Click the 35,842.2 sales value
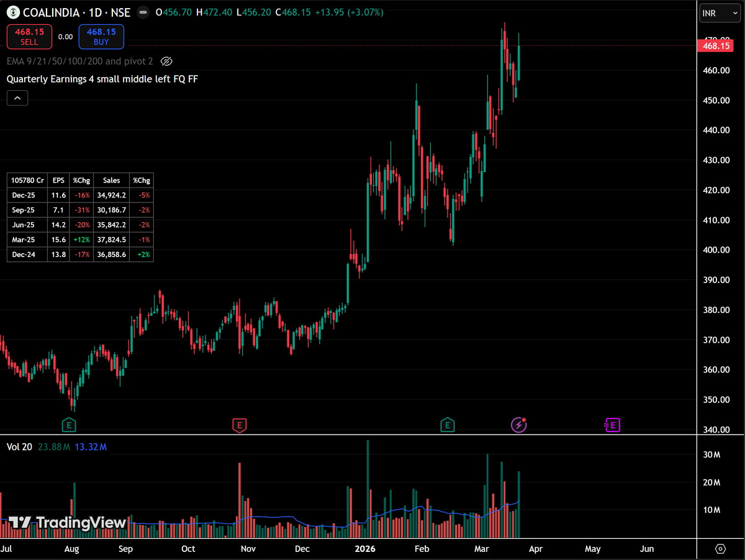Viewport: 745px width, 560px height. point(112,224)
